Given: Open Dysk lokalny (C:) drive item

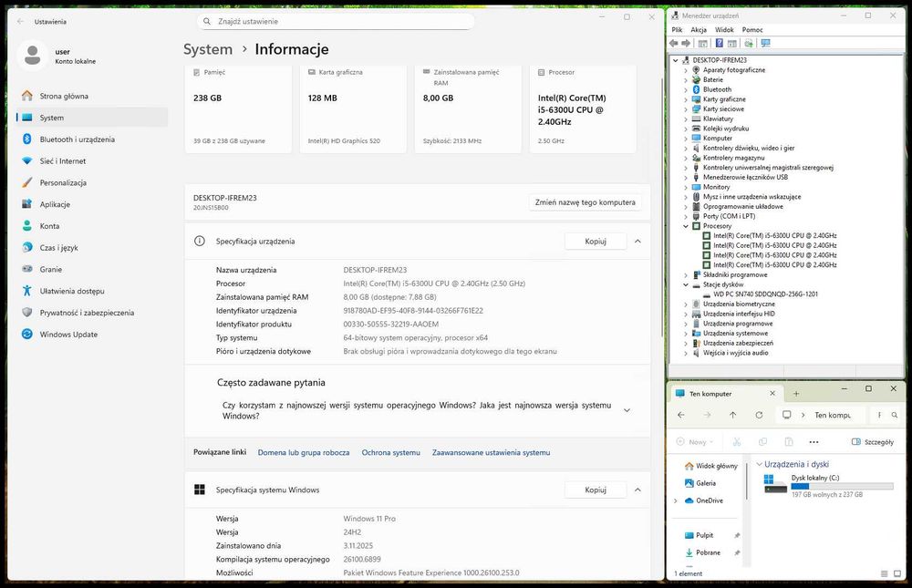Looking at the screenshot, I should pos(828,486).
